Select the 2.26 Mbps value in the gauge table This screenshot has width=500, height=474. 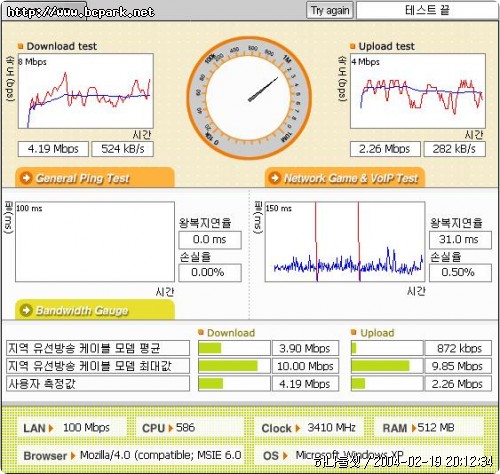(x=458, y=384)
